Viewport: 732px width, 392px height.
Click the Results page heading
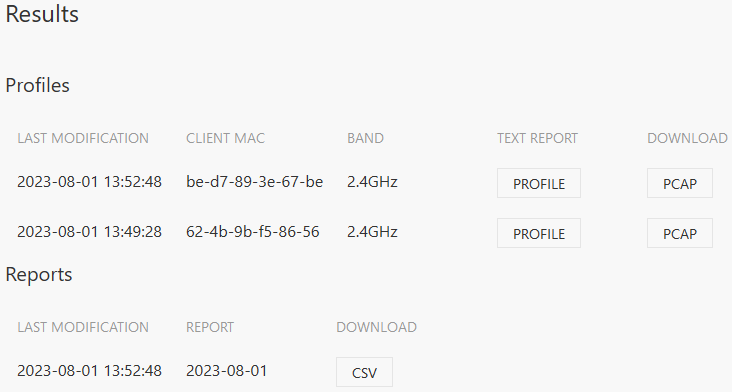[42, 14]
